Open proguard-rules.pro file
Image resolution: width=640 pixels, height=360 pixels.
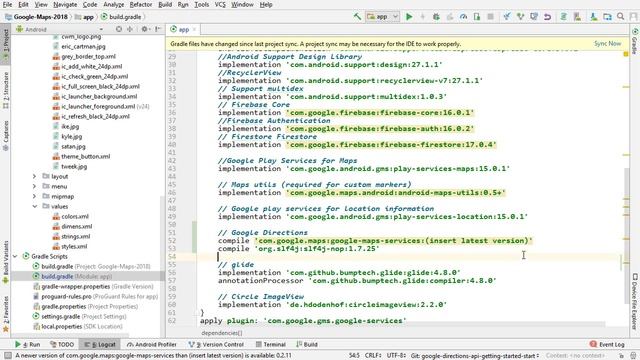pos(95,296)
